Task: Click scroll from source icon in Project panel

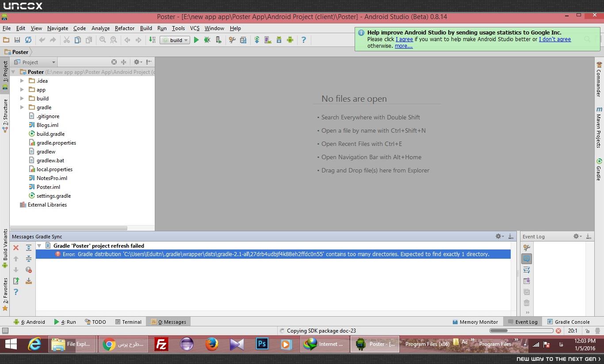Action: [x=114, y=62]
